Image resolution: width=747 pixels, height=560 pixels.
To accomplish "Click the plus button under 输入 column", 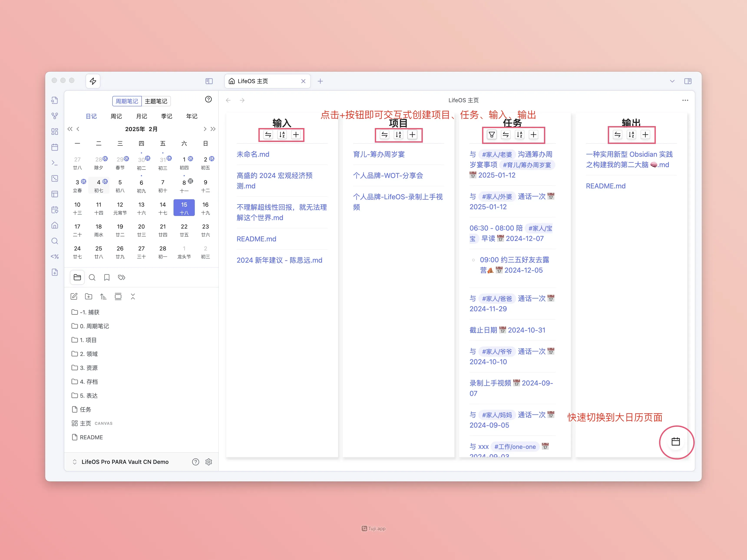I will point(296,135).
